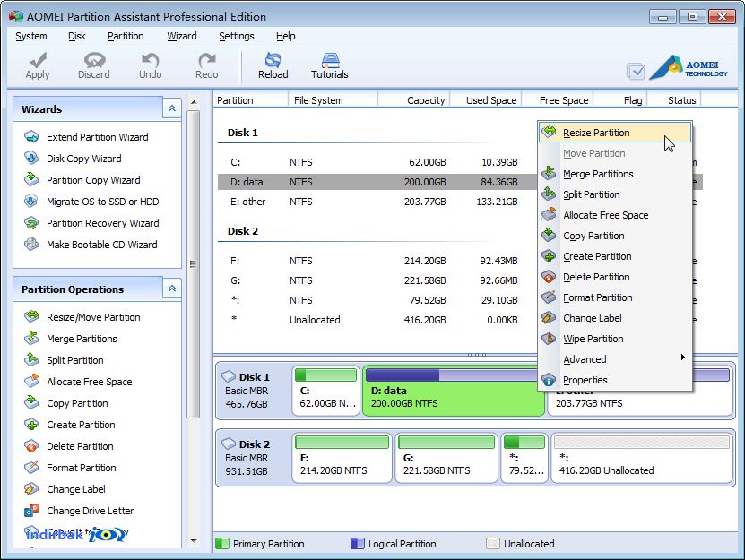Screen dimensions: 745x560
Task: Collapse the Partition Operations panel
Action: [x=172, y=289]
